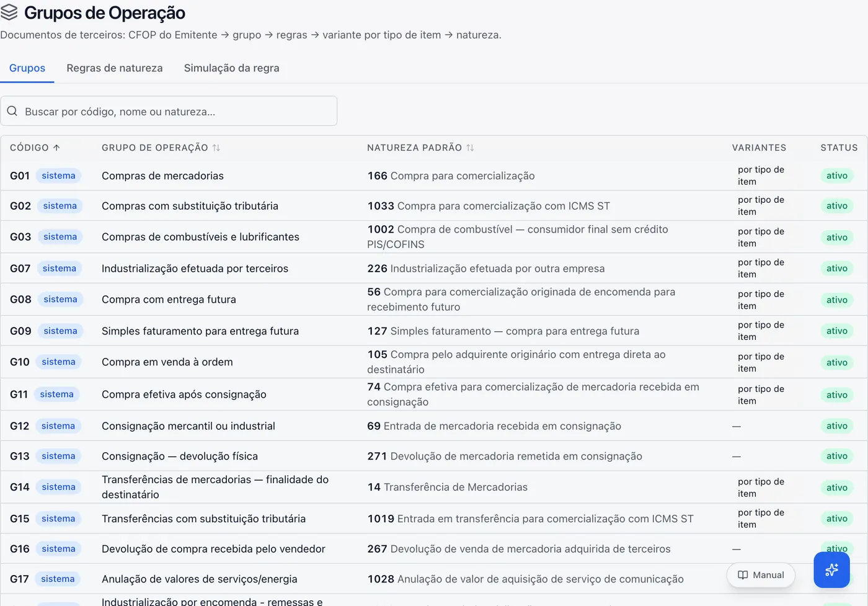Click the sistema badge on G02

(x=60, y=206)
